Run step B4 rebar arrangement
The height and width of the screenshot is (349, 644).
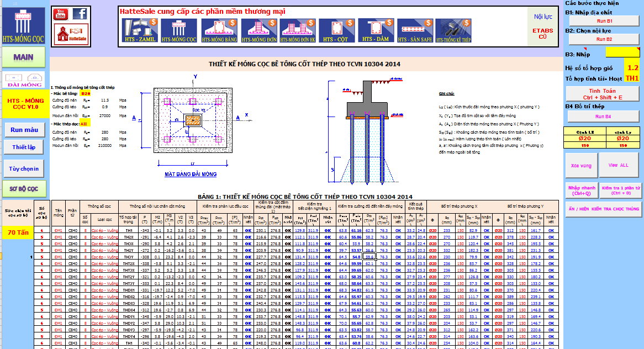pos(603,117)
